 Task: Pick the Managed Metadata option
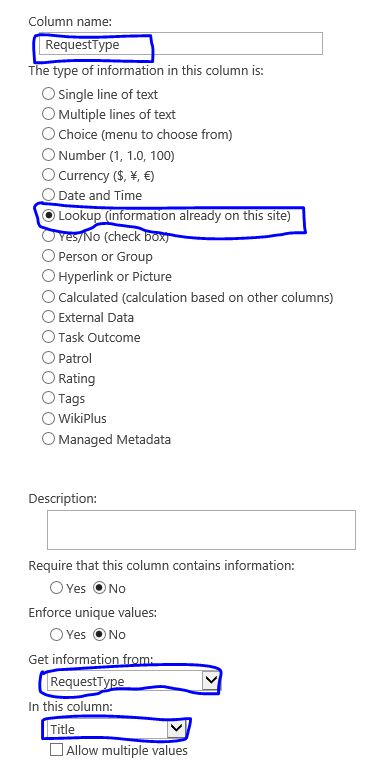48,439
